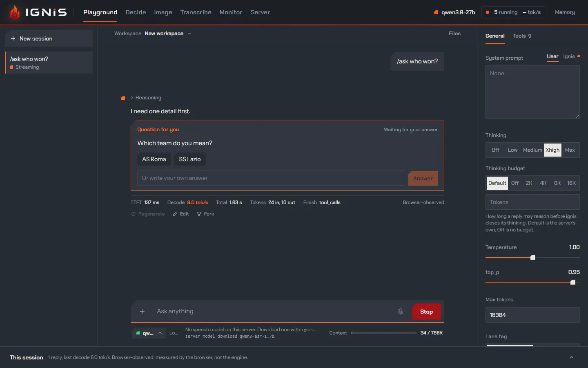This screenshot has height=368, width=588.
Task: Set Thinking level to Off
Action: pyautogui.click(x=495, y=150)
